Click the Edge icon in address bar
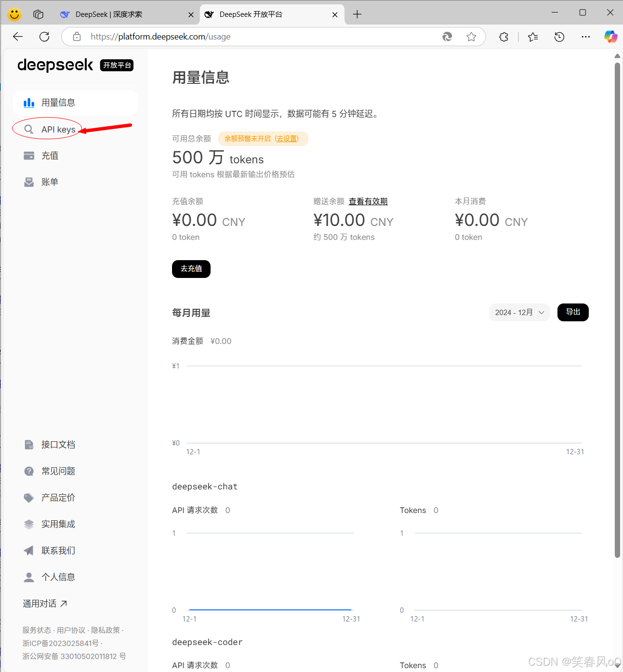This screenshot has width=623, height=672. [x=447, y=37]
